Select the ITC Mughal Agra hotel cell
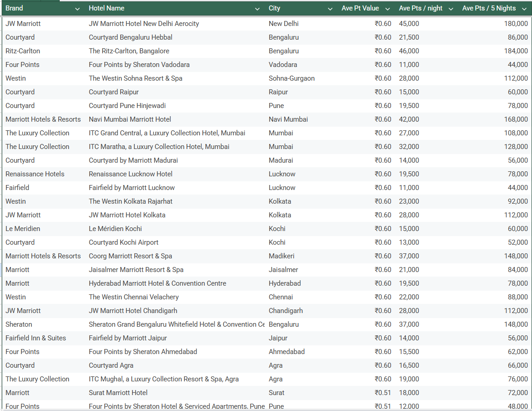 175,379
